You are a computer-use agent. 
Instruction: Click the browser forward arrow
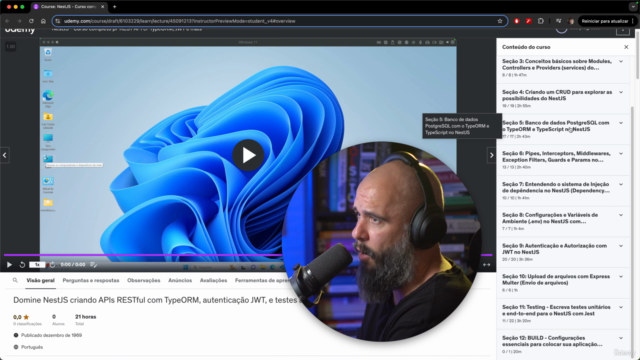coord(19,21)
